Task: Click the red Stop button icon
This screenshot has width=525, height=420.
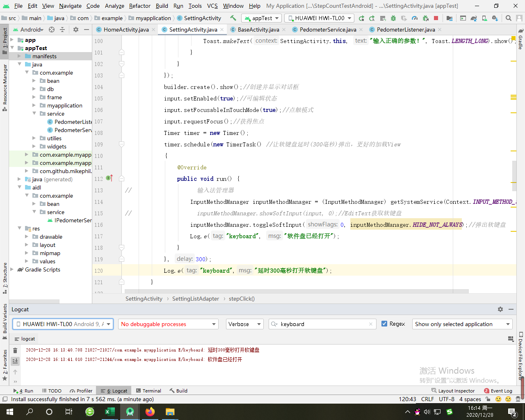Action: tap(436, 18)
